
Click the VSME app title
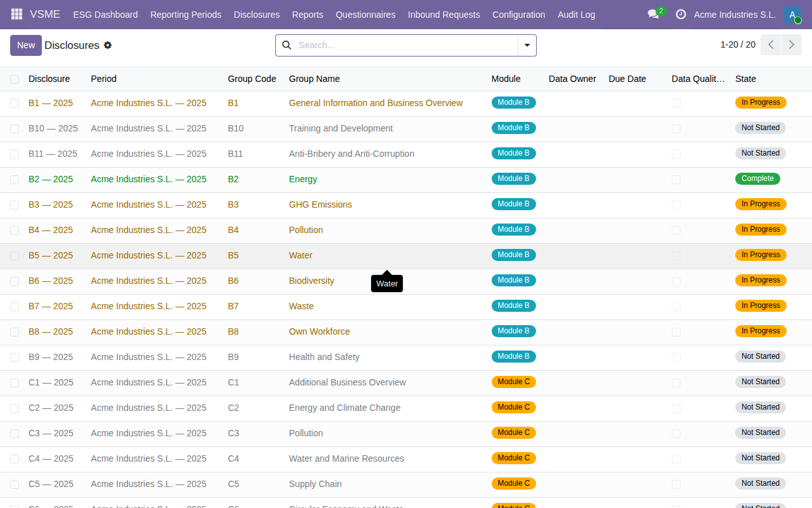[x=45, y=14]
